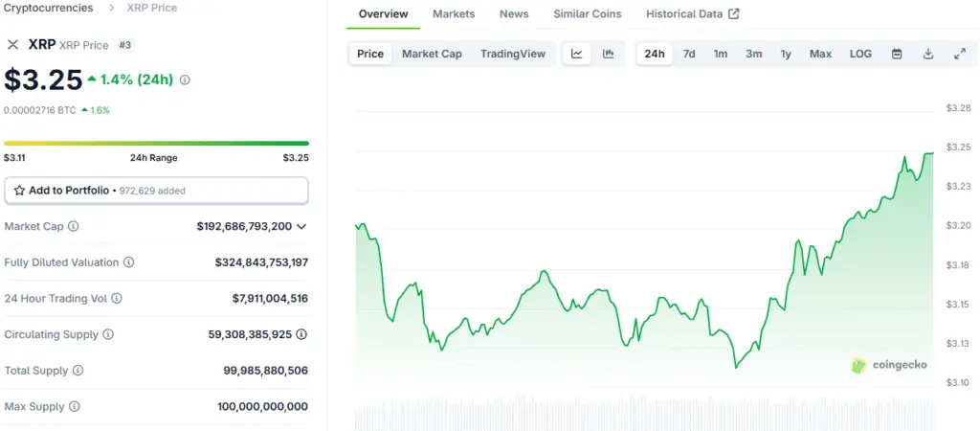980x431 pixels.
Task: Open the calendar date range picker
Action: click(897, 54)
